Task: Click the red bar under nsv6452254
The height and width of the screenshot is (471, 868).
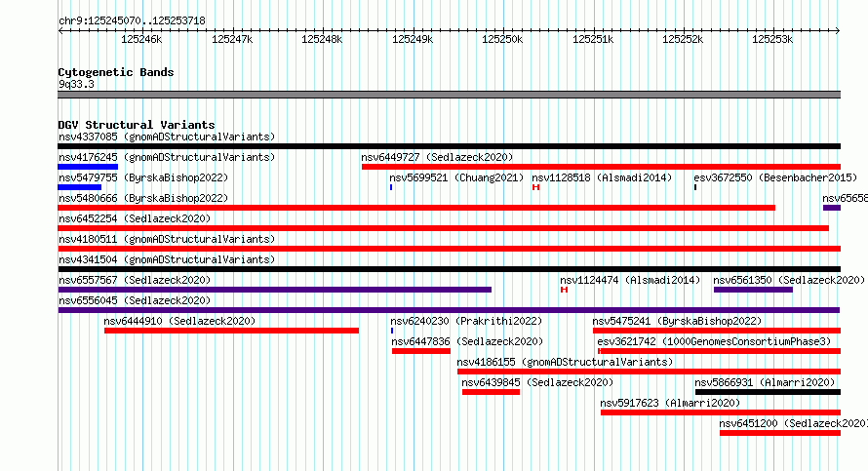Action: tap(444, 228)
